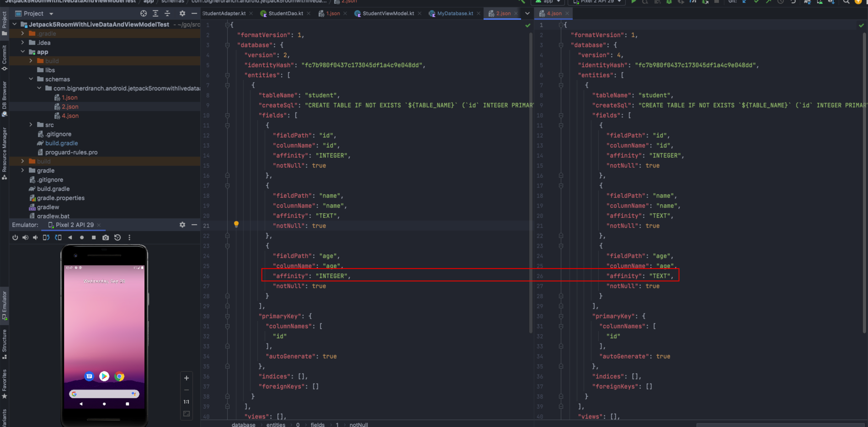This screenshot has height=427, width=868.
Task: Open the Emulator panel gear settings
Action: coord(182,225)
